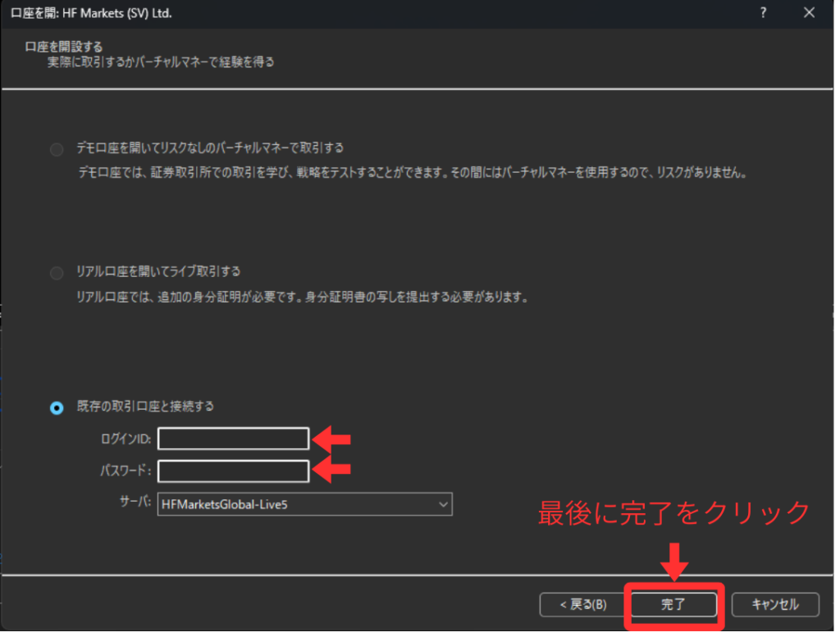Go back with the 戻る(B) button
Screen dimensions: 840x632
click(582, 605)
